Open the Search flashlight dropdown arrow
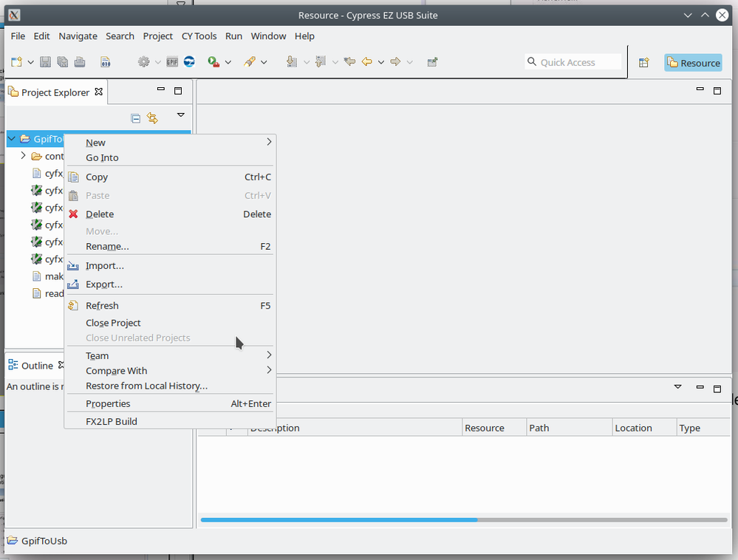 pos(264,62)
